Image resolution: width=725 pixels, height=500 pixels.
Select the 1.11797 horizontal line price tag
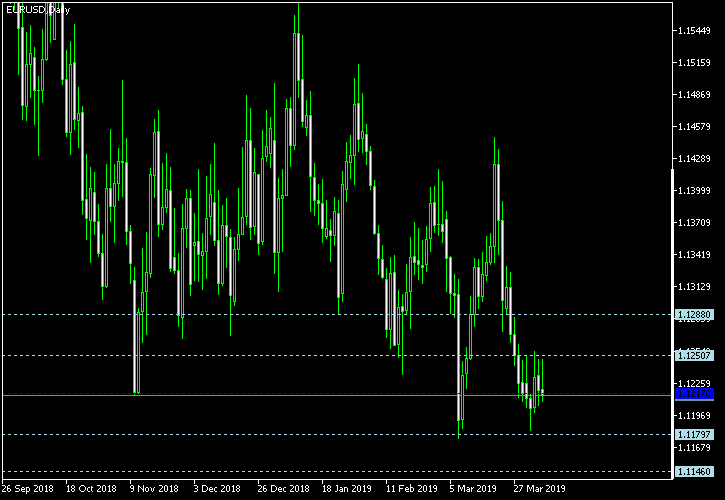(x=694, y=434)
